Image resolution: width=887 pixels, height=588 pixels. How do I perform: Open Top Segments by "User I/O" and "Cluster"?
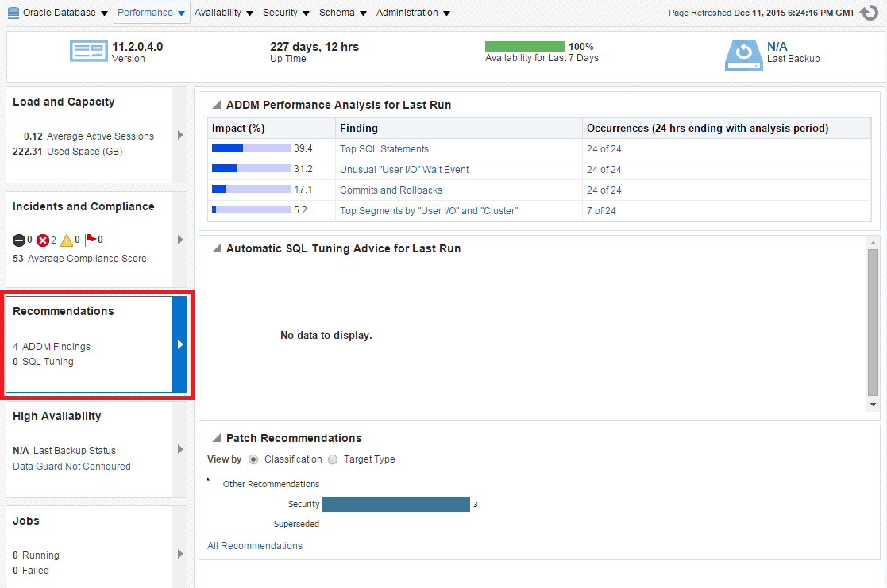coord(429,211)
